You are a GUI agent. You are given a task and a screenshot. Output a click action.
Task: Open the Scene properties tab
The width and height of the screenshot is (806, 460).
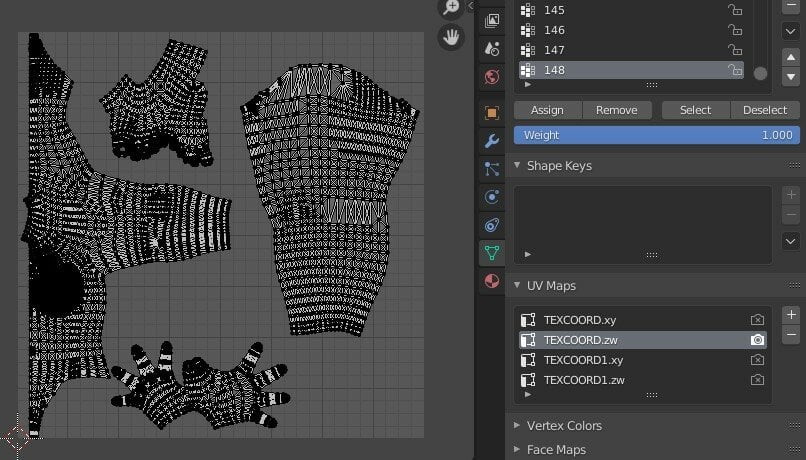pyautogui.click(x=492, y=49)
